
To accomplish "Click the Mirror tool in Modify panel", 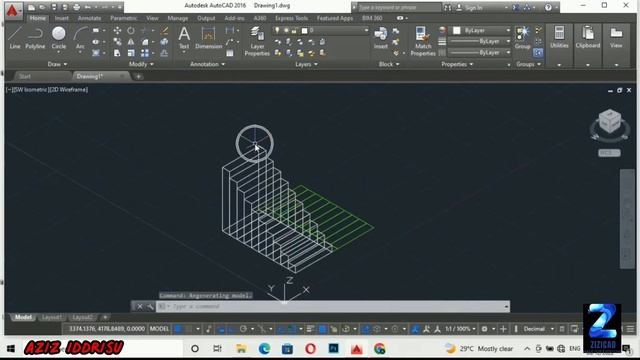I will pos(131,42).
